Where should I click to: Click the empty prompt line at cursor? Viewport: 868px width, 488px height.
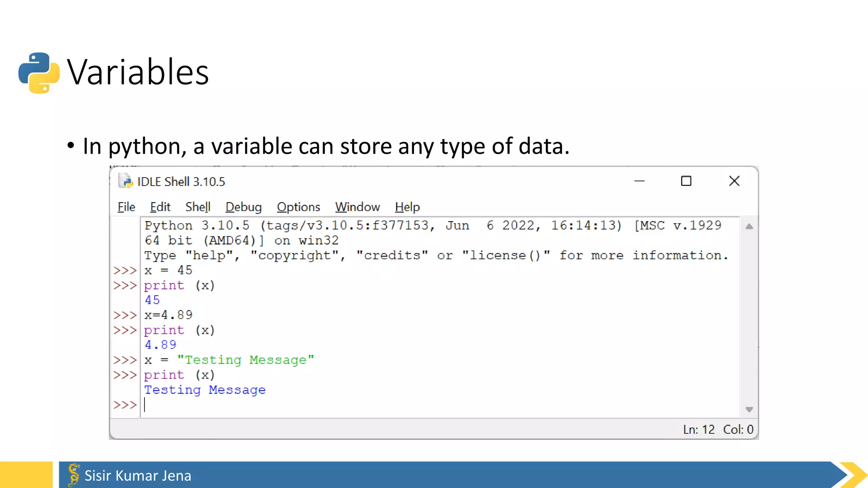(x=440, y=405)
